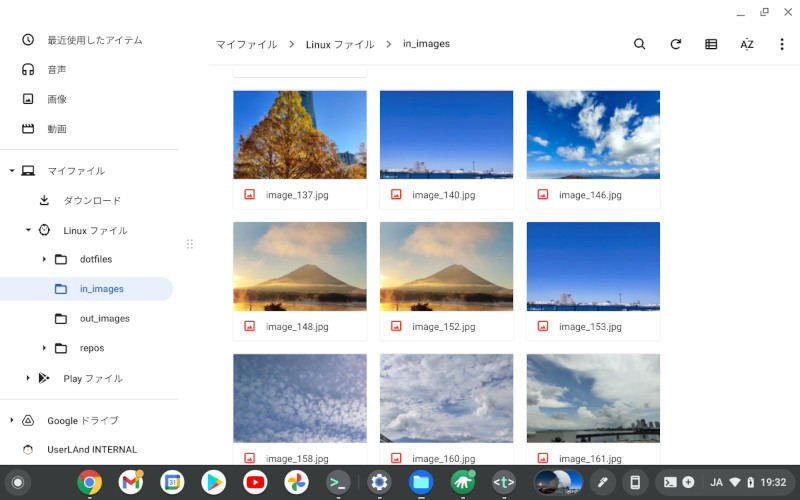Screen dimensions: 800x500
Task: Expand the repos folder arrow
Action: (x=44, y=348)
